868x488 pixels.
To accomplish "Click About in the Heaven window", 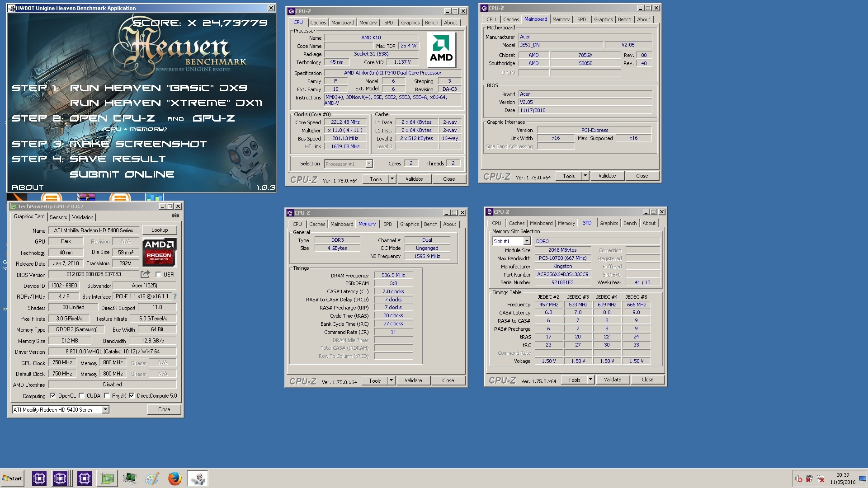I will coord(28,187).
